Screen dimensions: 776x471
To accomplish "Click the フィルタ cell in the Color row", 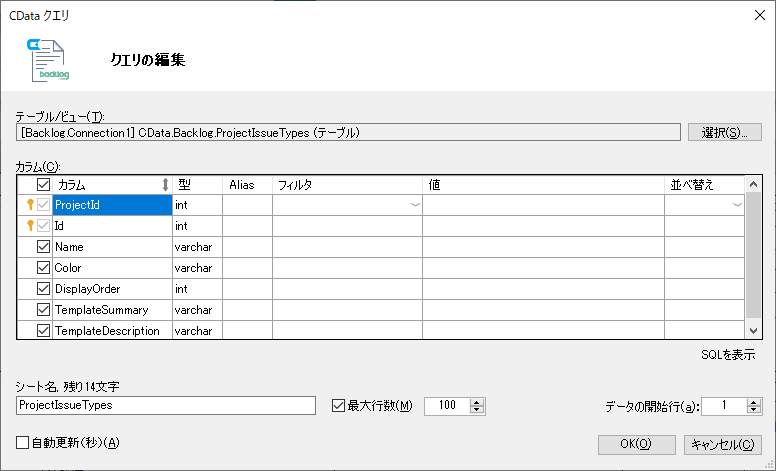I will coord(347,268).
